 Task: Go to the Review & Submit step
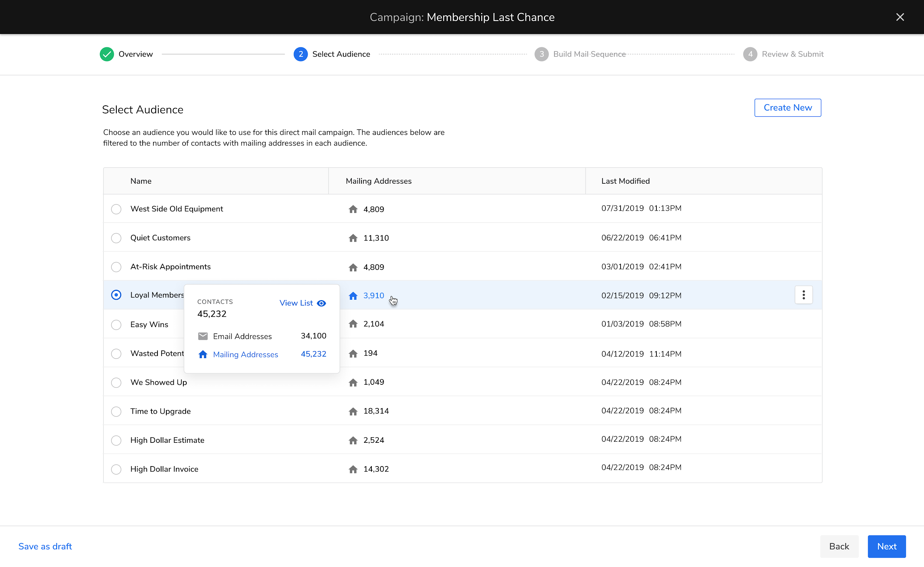click(x=792, y=54)
